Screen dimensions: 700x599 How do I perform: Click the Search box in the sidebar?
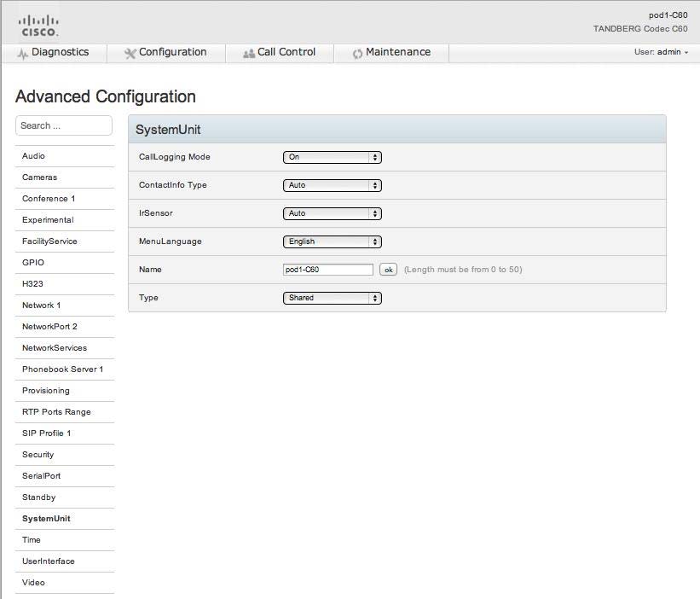coord(64,125)
